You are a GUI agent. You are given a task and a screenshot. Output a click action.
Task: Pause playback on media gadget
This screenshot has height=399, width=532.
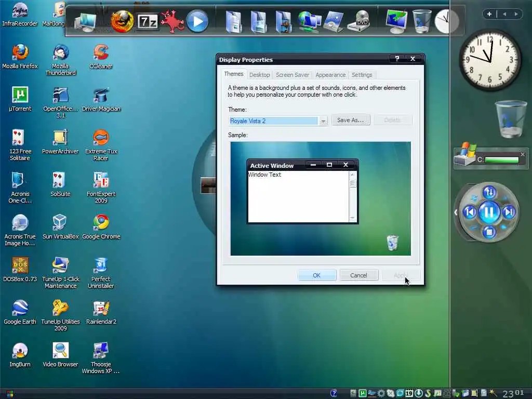click(489, 212)
